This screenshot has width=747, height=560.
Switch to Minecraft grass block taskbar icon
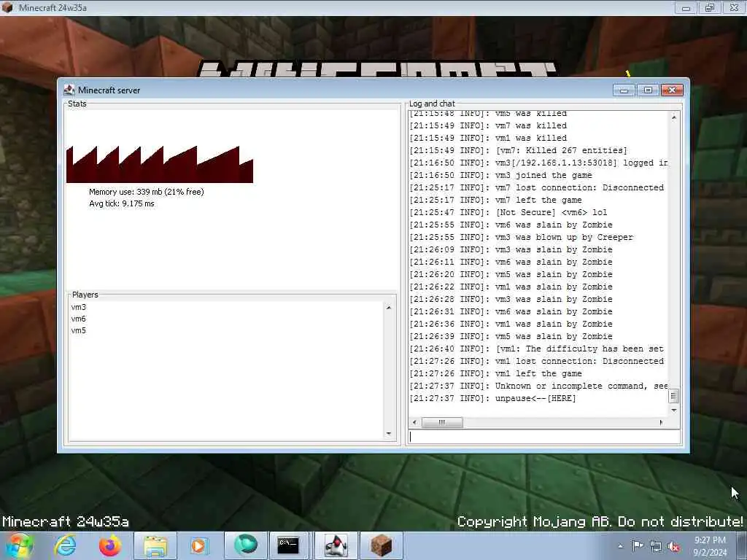click(x=381, y=545)
